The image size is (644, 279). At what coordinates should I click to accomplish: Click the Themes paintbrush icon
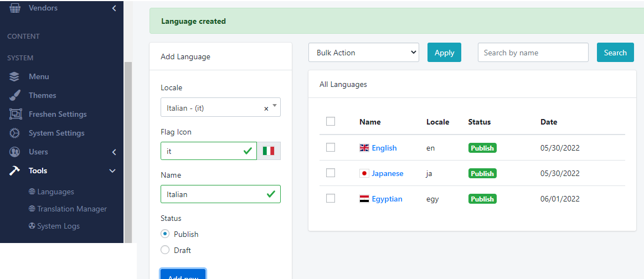pos(14,96)
